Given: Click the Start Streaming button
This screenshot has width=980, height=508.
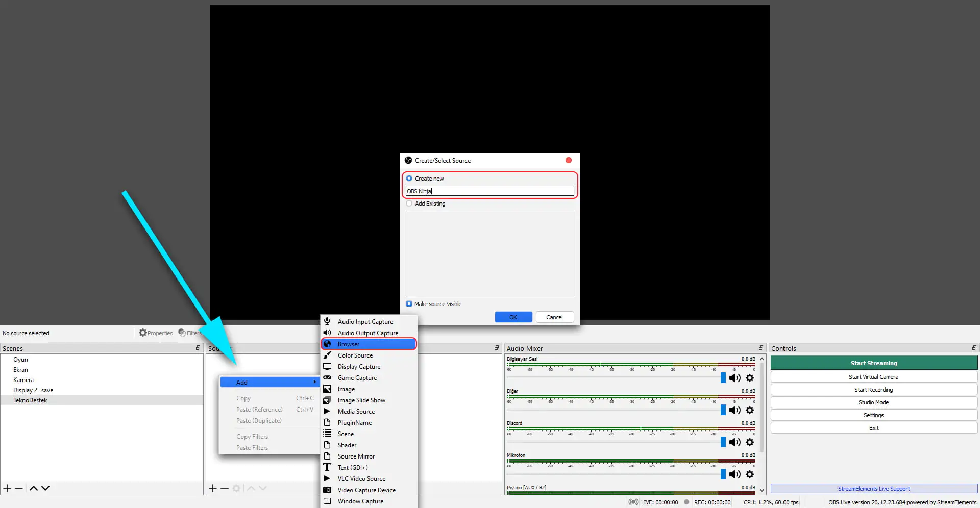Looking at the screenshot, I should click(x=874, y=363).
